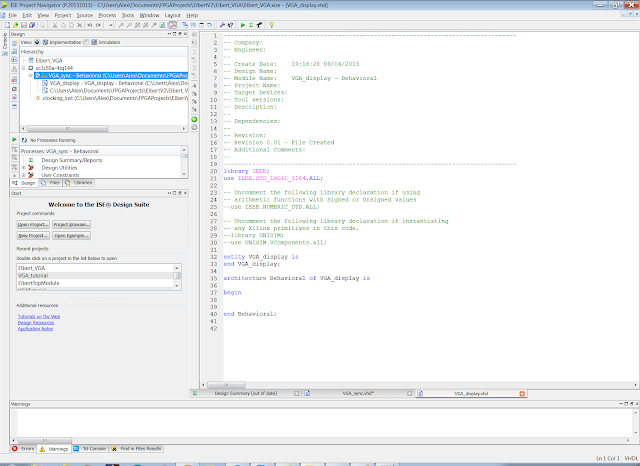The width and height of the screenshot is (640, 466).
Task: Select ElbertTopModule in recent projects list
Action: [96, 283]
